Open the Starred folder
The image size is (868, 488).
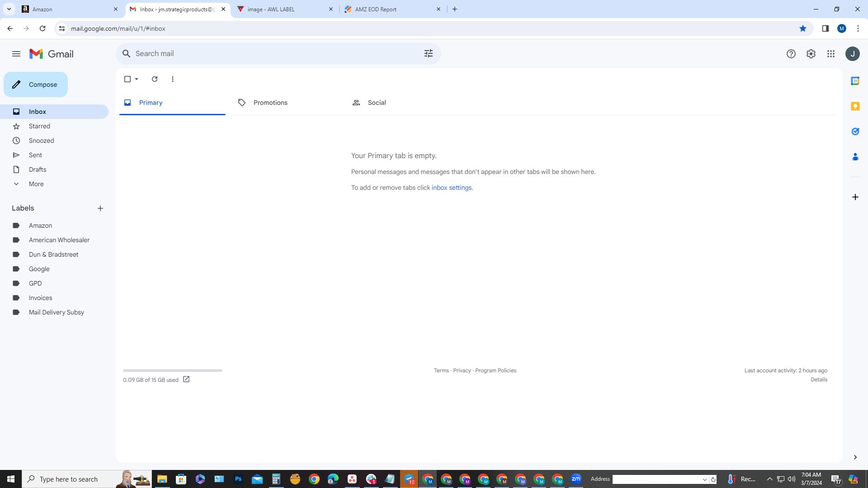click(54, 126)
